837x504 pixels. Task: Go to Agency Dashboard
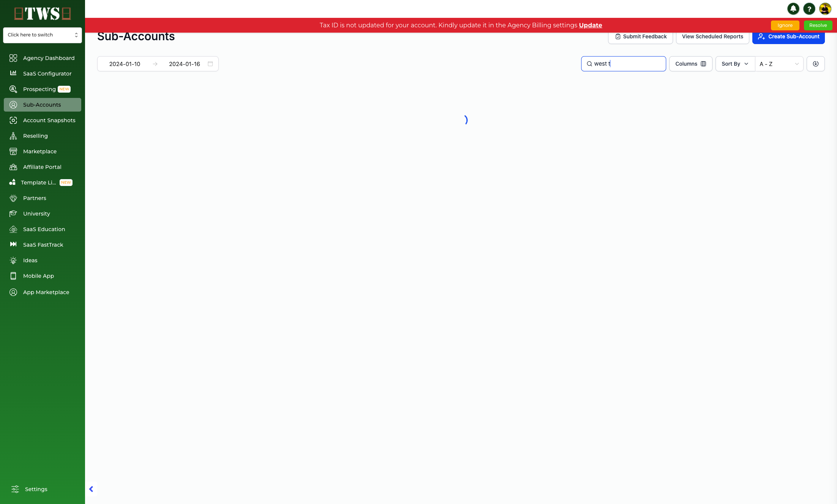(x=43, y=58)
